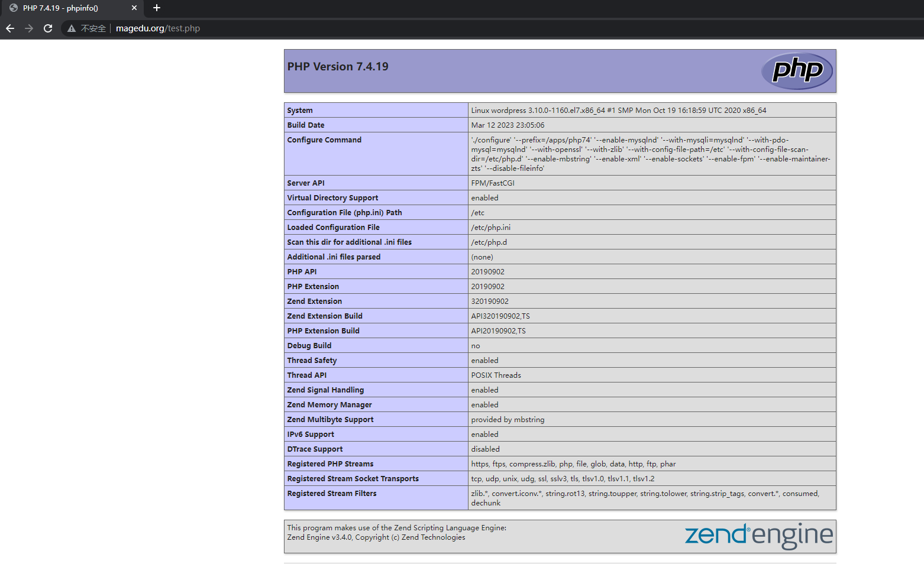Click the 320190902 value

490,302
